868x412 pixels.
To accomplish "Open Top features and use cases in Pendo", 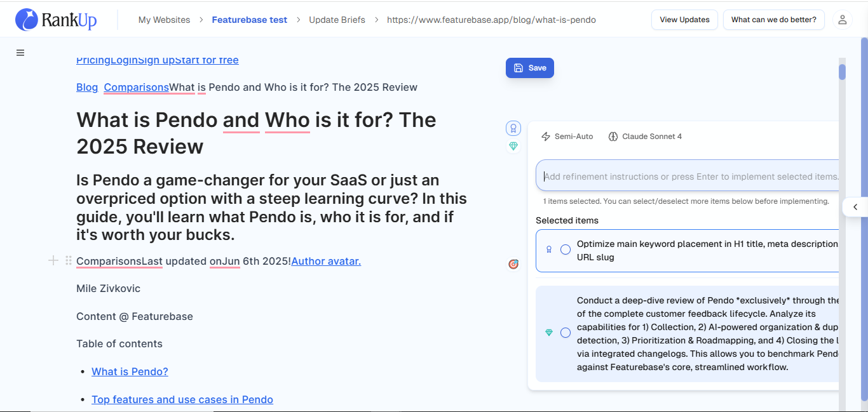I will [182, 399].
